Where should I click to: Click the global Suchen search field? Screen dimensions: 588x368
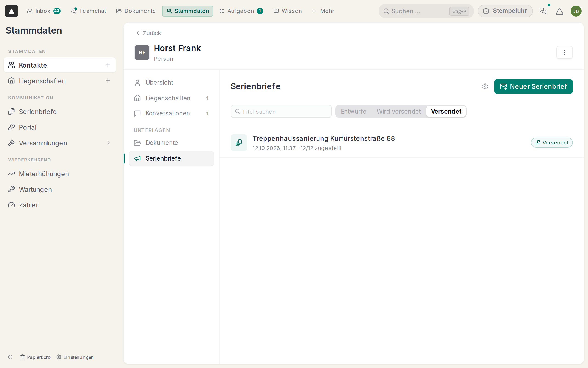[426, 11]
